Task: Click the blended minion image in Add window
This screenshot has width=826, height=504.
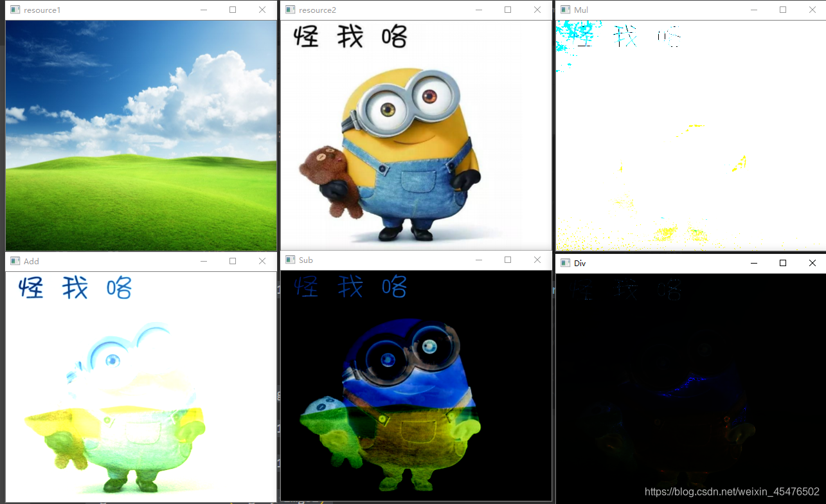Action: click(x=141, y=386)
